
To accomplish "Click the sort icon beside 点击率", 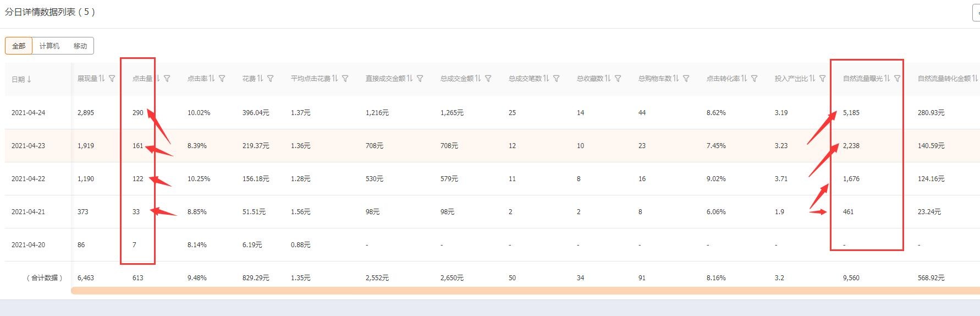I will (x=212, y=79).
